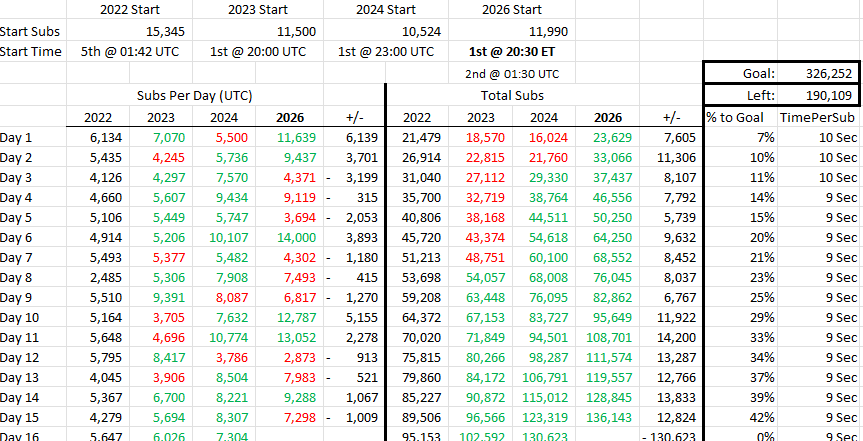This screenshot has height=441, width=863.
Task: Click the 'TimePerSub' column header
Action: 818,117
